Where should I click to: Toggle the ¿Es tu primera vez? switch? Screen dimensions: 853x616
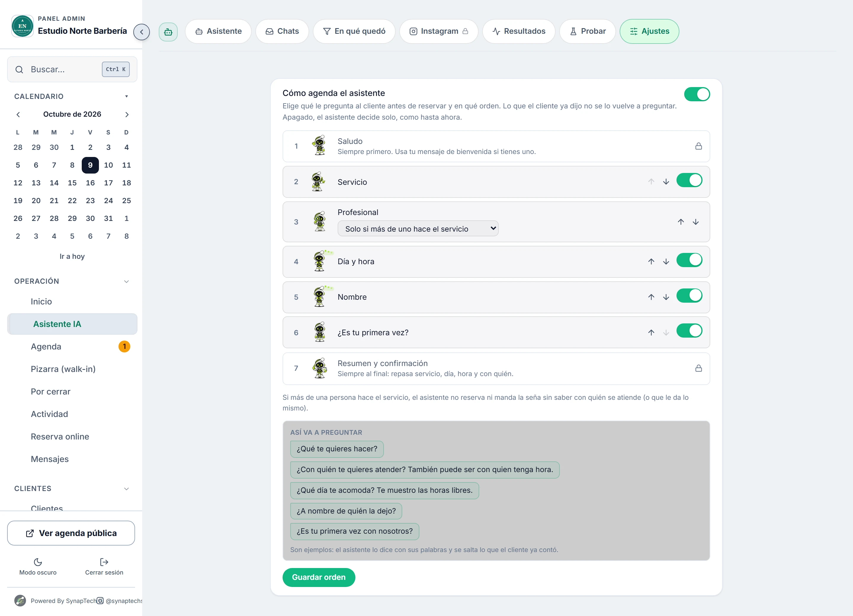pos(689,331)
